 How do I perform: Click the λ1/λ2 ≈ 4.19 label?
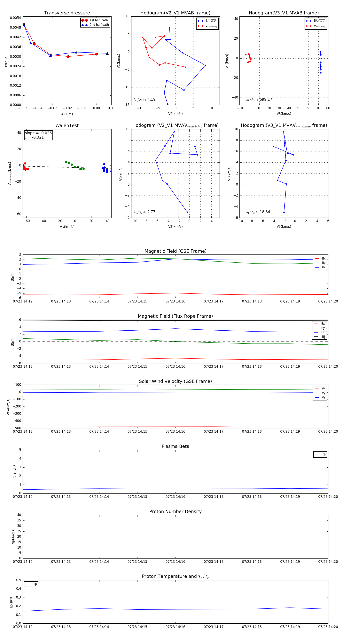click(144, 100)
